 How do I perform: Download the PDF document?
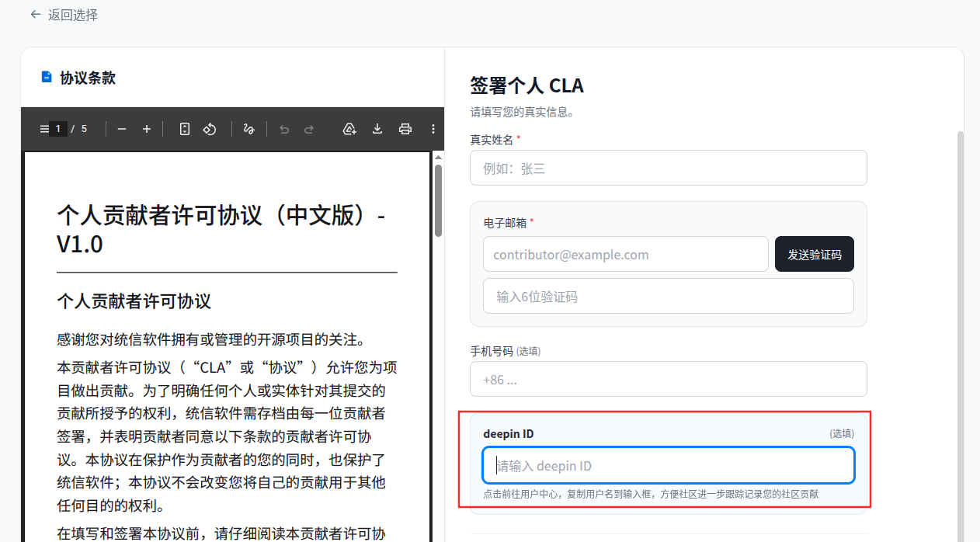[x=377, y=129]
